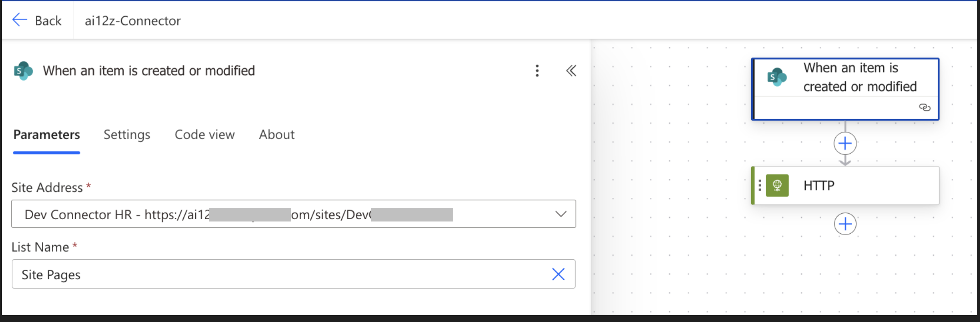Add a new action with the plus below HTTP
Screen dimensions: 980x322
tap(845, 223)
